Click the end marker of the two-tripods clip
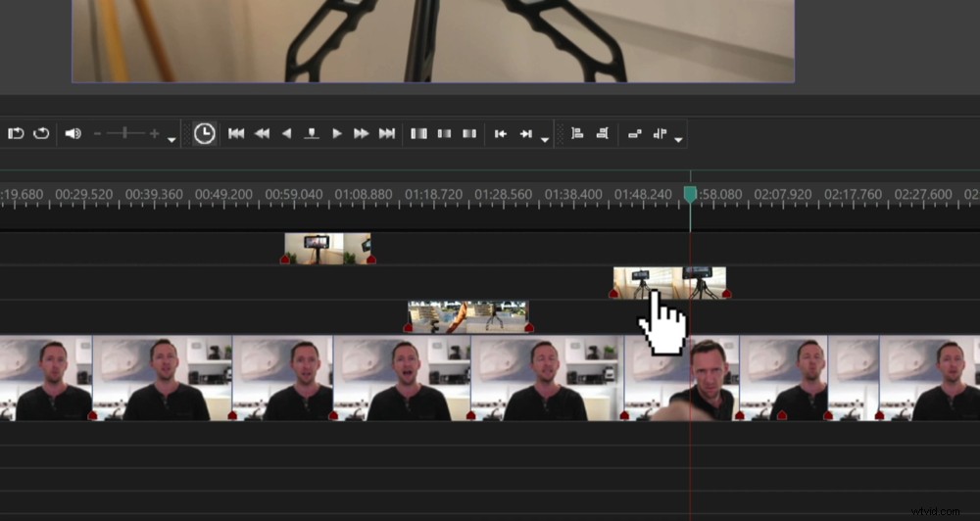The width and height of the screenshot is (980, 521). [x=726, y=294]
